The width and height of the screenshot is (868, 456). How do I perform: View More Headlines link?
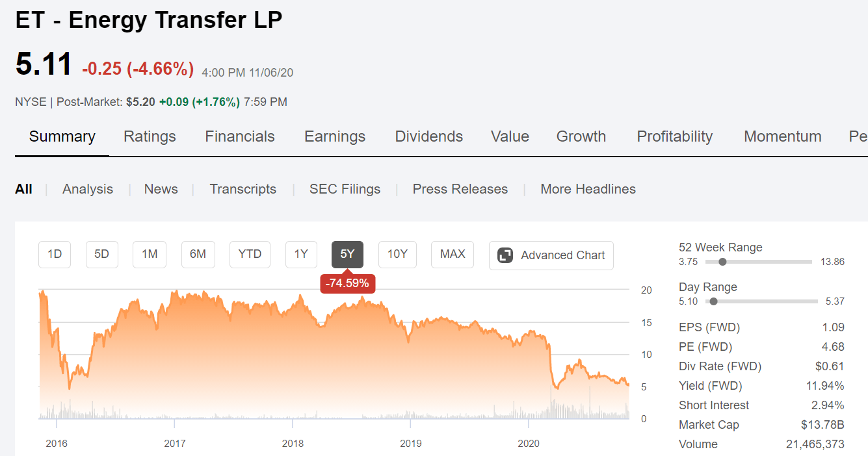[x=588, y=189]
